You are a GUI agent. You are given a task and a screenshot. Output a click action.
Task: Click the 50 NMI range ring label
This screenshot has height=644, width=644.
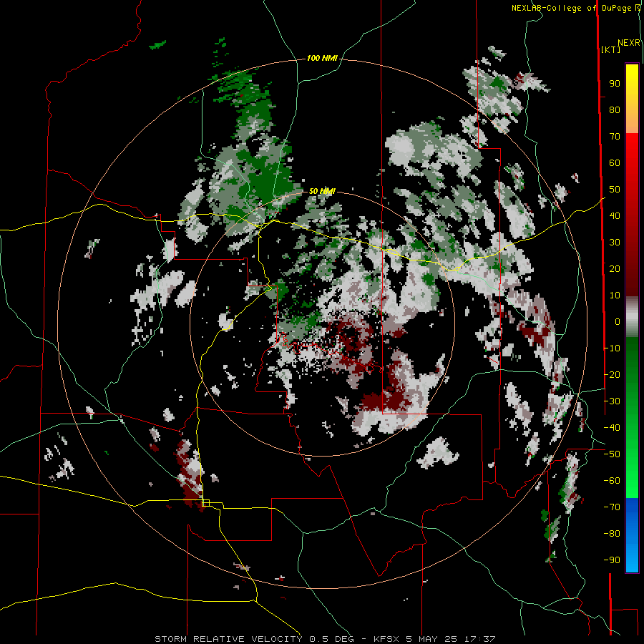(x=322, y=191)
